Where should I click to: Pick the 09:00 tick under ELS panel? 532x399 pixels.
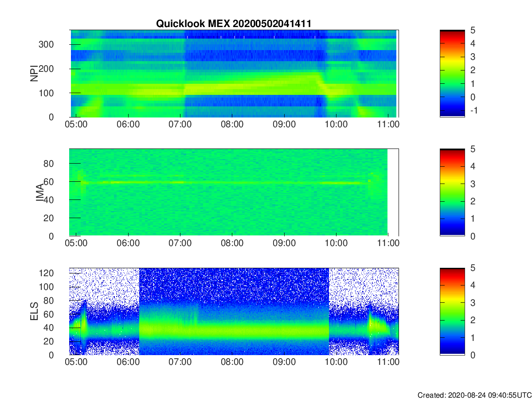(284, 362)
